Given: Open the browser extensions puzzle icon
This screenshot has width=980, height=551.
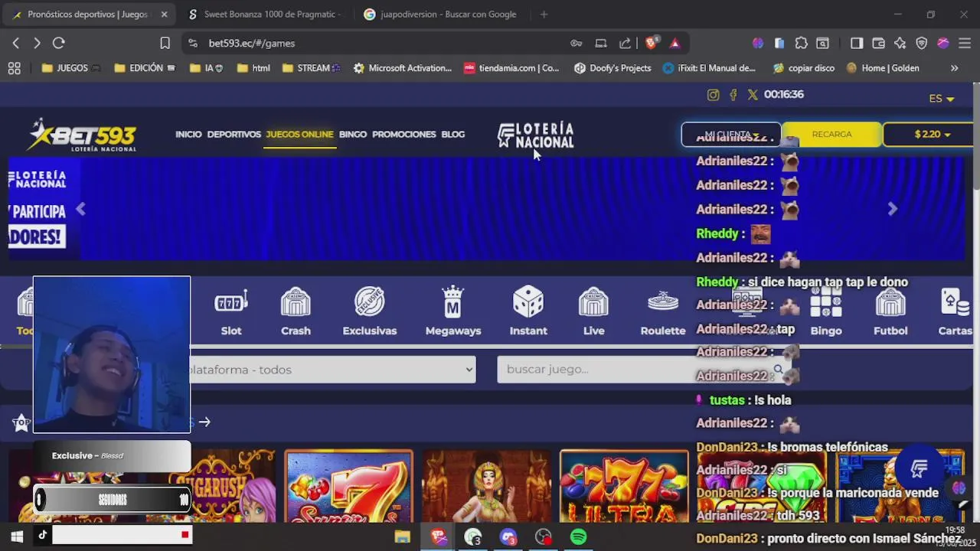Looking at the screenshot, I should point(801,43).
